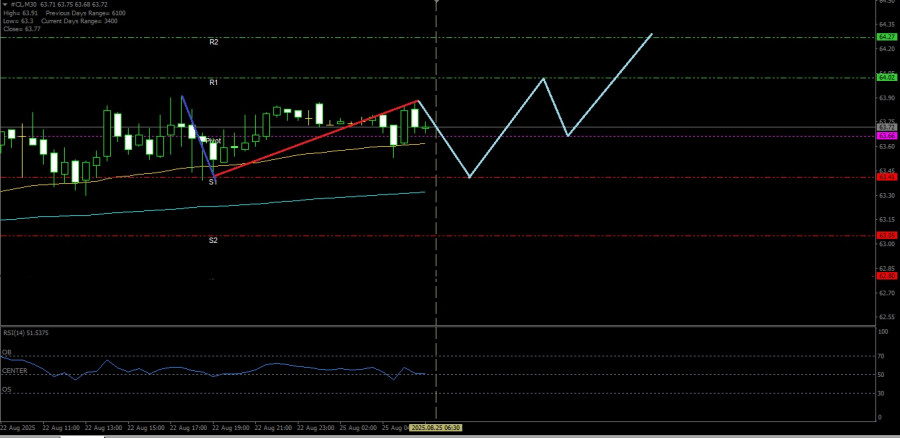Select the green 64.27 price tag
Image resolution: width=900 pixels, height=438 pixels.
[887, 37]
